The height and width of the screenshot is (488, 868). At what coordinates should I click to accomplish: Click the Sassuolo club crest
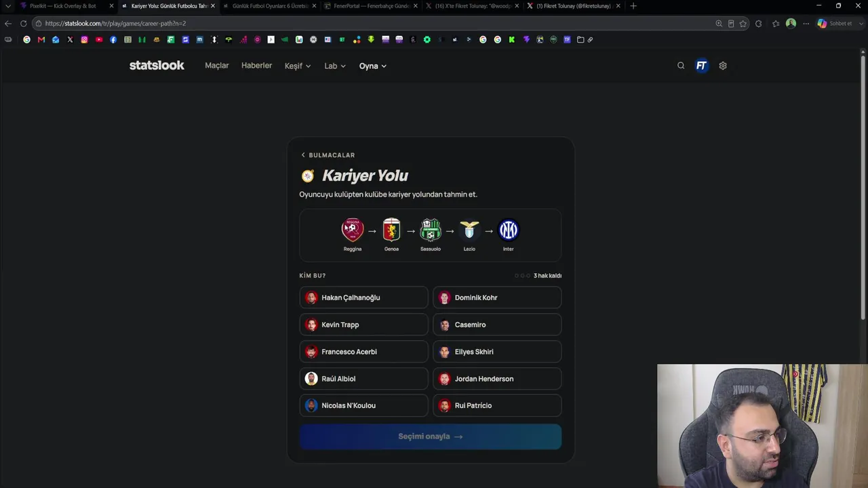431,230
